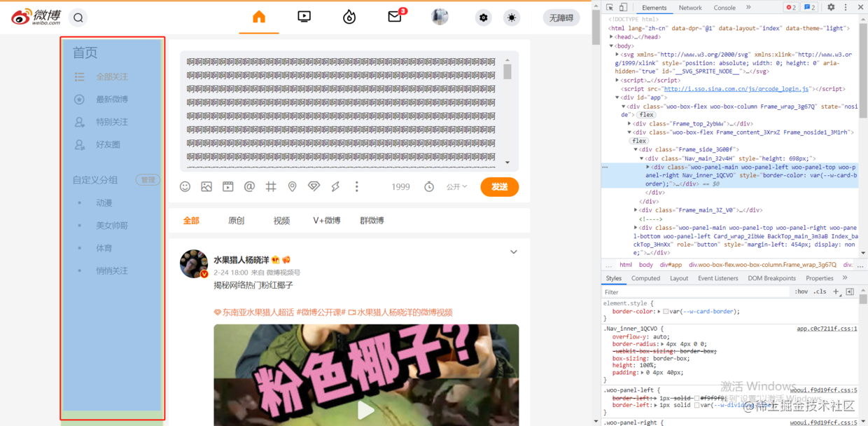The height and width of the screenshot is (426, 868).
Task: Open the 动漫 custom group
Action: tap(104, 202)
